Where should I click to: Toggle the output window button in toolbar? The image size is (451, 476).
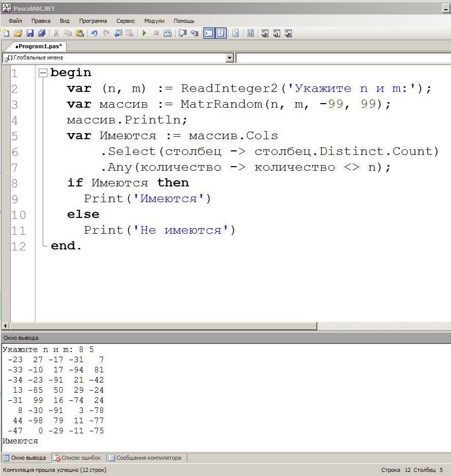(208, 34)
